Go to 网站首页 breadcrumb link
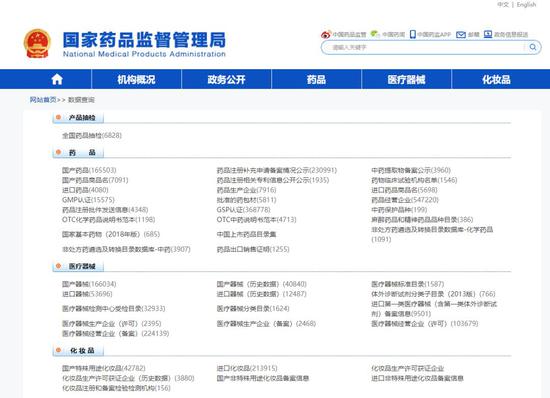The height and width of the screenshot is (398, 550). pos(43,100)
